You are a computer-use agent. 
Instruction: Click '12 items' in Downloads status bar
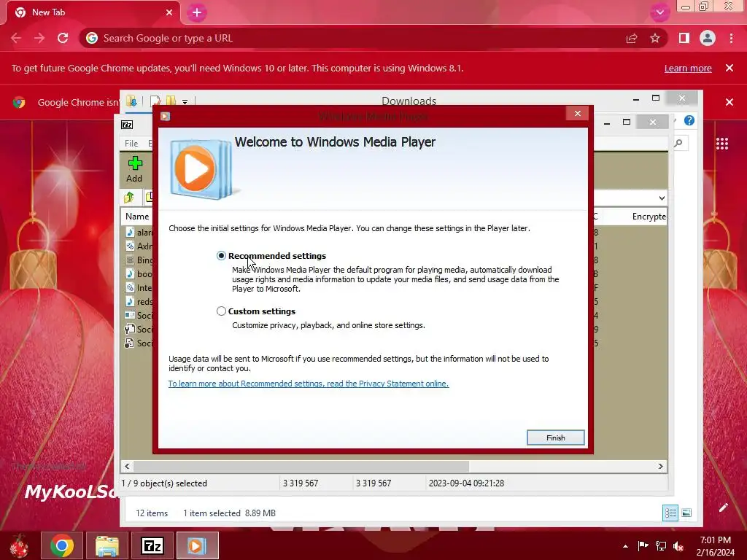(x=152, y=513)
